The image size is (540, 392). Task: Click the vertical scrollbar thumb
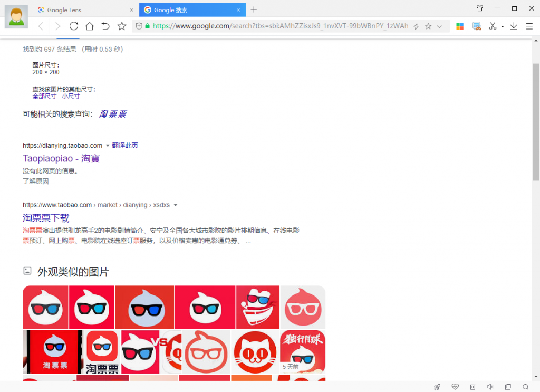pos(536,122)
